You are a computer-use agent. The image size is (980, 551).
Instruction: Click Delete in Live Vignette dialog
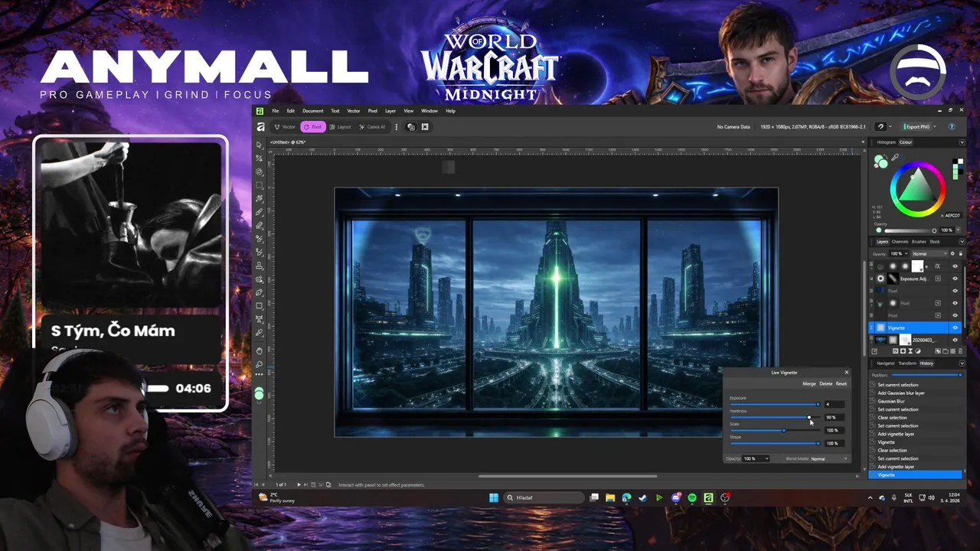coord(825,383)
